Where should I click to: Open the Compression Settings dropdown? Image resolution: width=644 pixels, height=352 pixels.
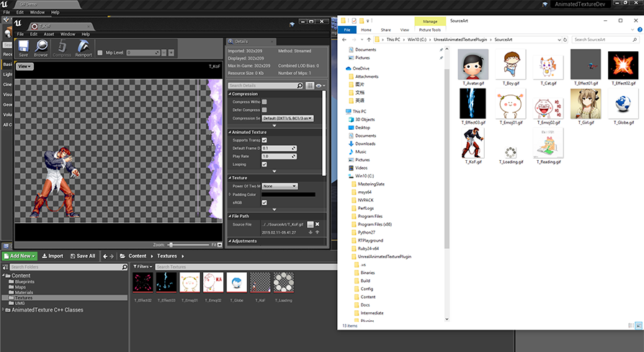pos(289,118)
